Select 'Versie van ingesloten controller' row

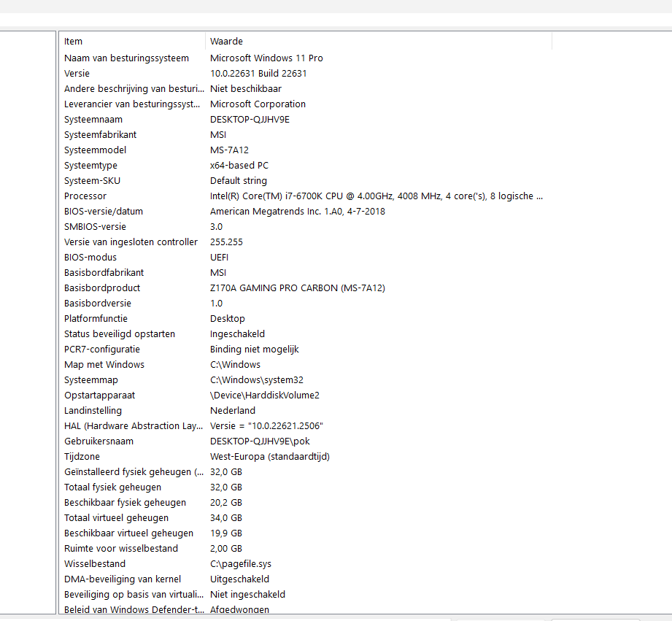131,242
